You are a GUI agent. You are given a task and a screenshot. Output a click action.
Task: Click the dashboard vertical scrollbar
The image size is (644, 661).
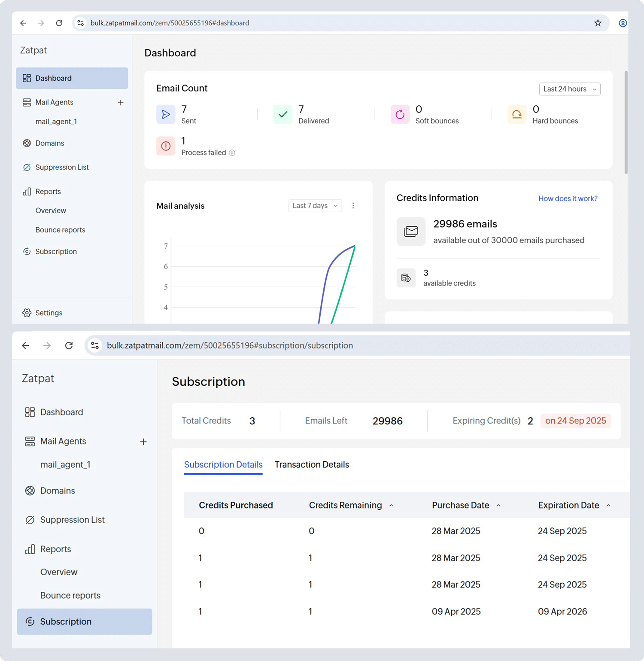point(626,122)
